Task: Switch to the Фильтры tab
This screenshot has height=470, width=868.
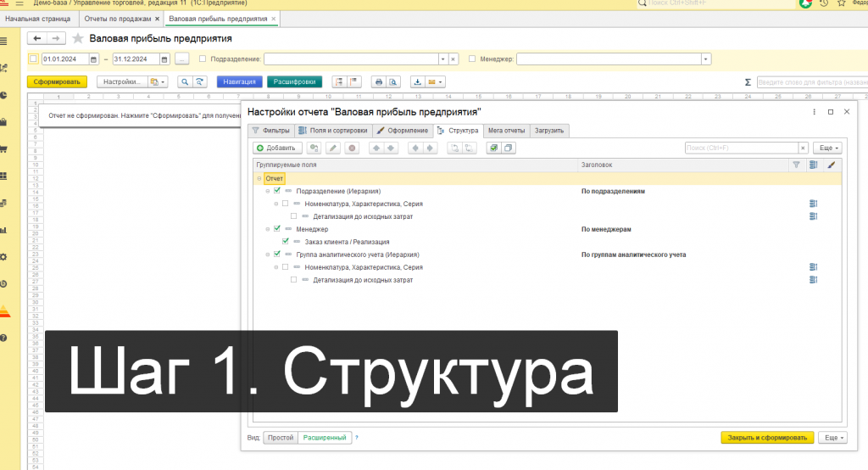Action: [x=270, y=131]
